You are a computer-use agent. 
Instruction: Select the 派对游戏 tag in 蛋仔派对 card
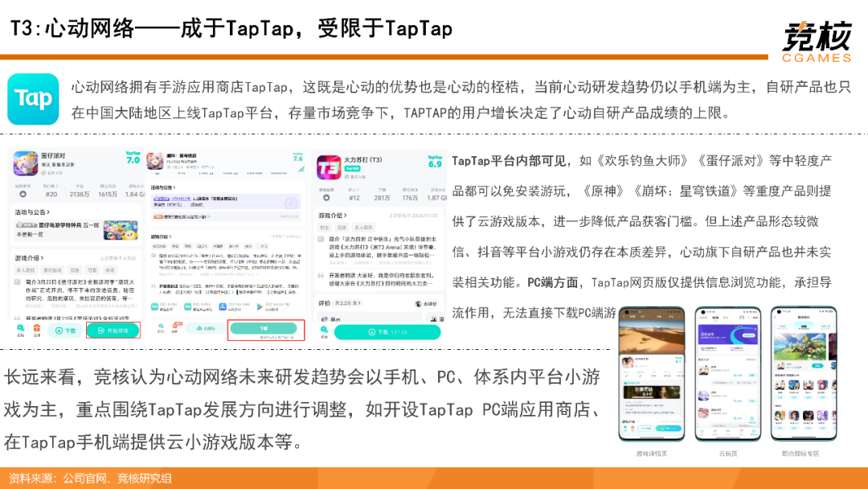(52, 270)
